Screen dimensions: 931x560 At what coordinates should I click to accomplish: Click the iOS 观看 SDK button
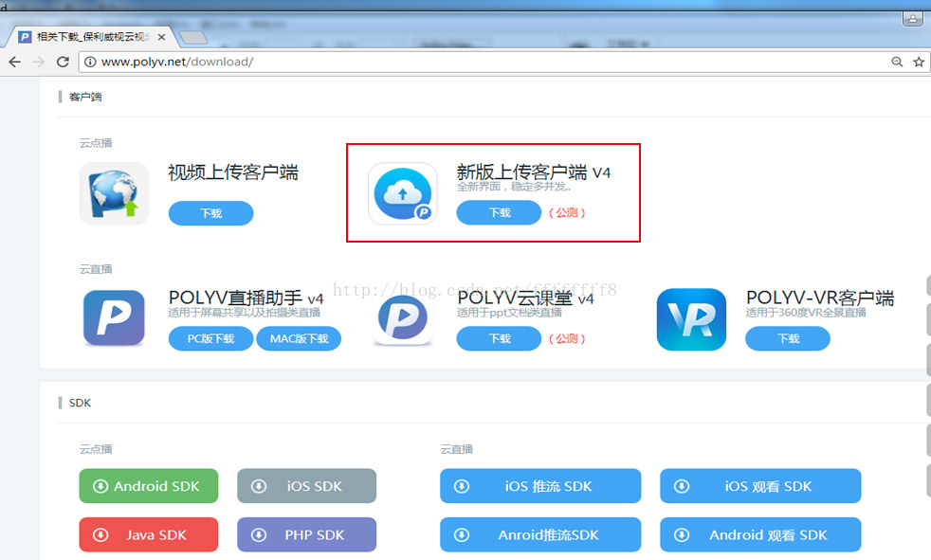[760, 486]
